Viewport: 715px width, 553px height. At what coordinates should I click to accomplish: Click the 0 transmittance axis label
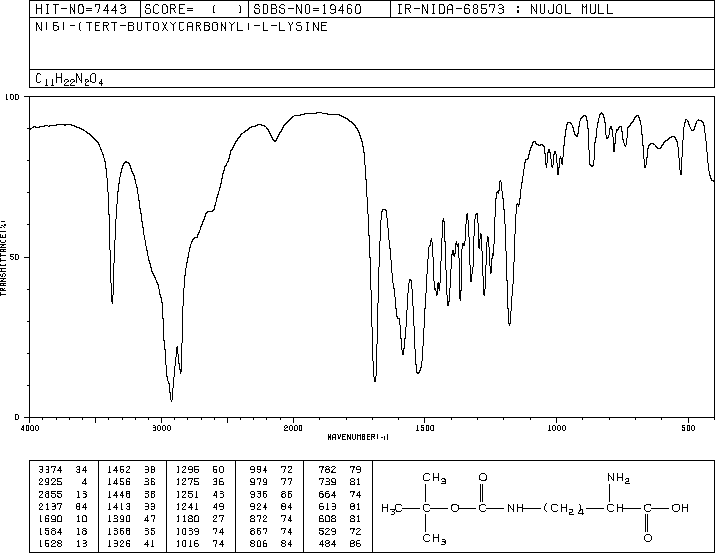(17, 417)
